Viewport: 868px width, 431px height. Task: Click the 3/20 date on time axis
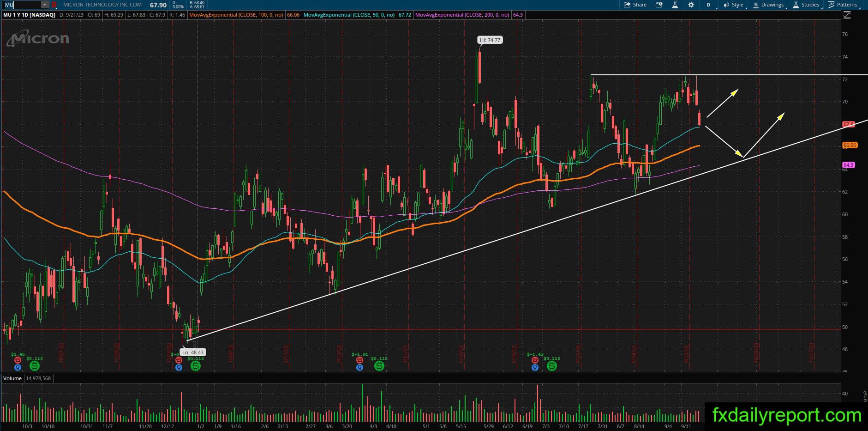tap(347, 426)
